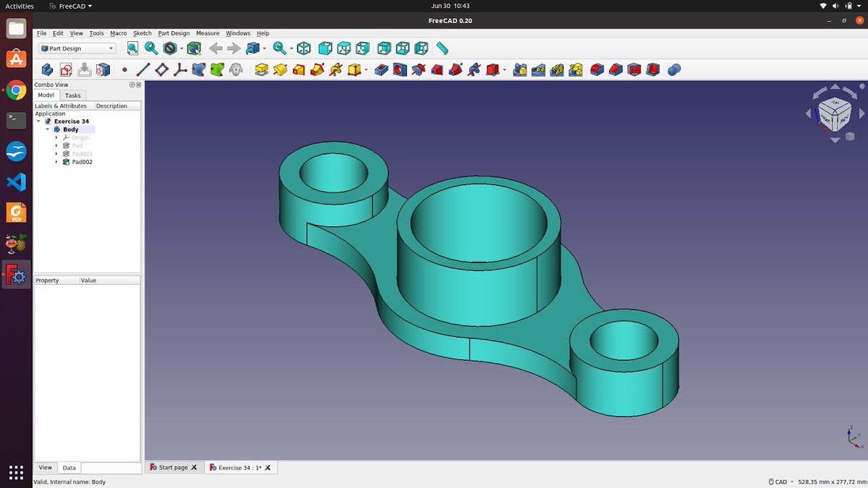Click the Thickness tool icon
This screenshot has width=868, height=488.
click(x=652, y=69)
